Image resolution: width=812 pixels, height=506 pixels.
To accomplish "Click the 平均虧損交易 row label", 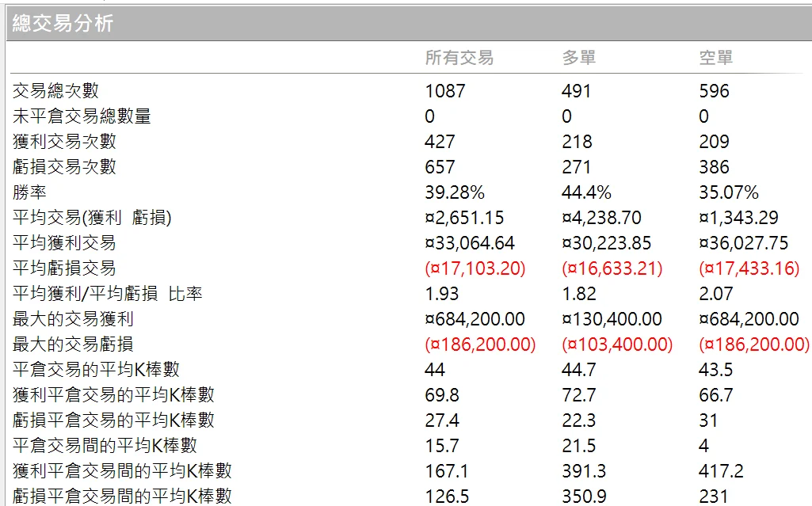I will [x=64, y=268].
